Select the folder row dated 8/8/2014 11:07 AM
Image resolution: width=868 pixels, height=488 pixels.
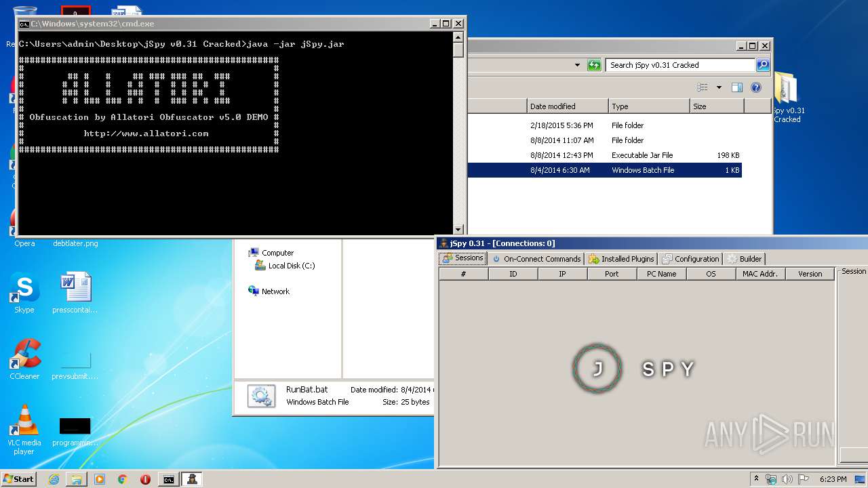[604, 140]
